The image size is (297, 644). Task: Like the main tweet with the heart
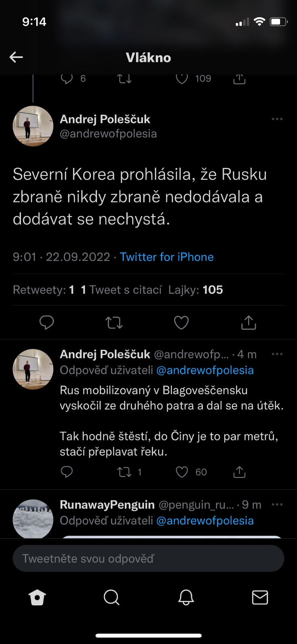[x=181, y=322]
